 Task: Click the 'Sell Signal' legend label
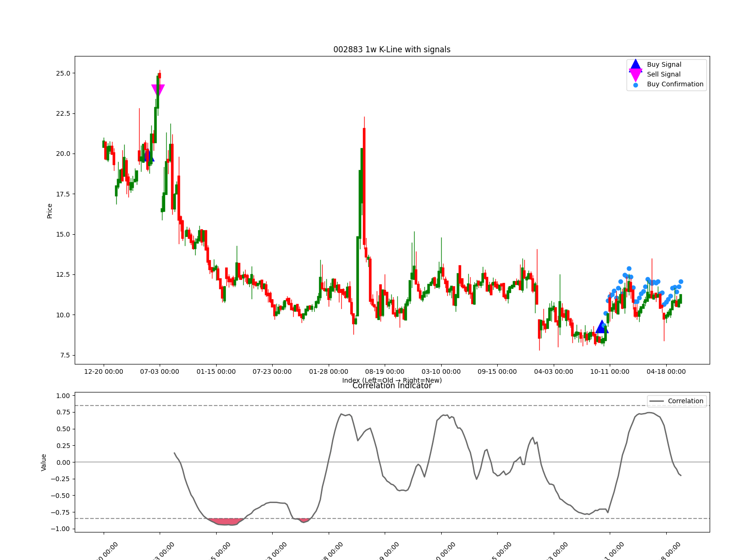tap(663, 74)
